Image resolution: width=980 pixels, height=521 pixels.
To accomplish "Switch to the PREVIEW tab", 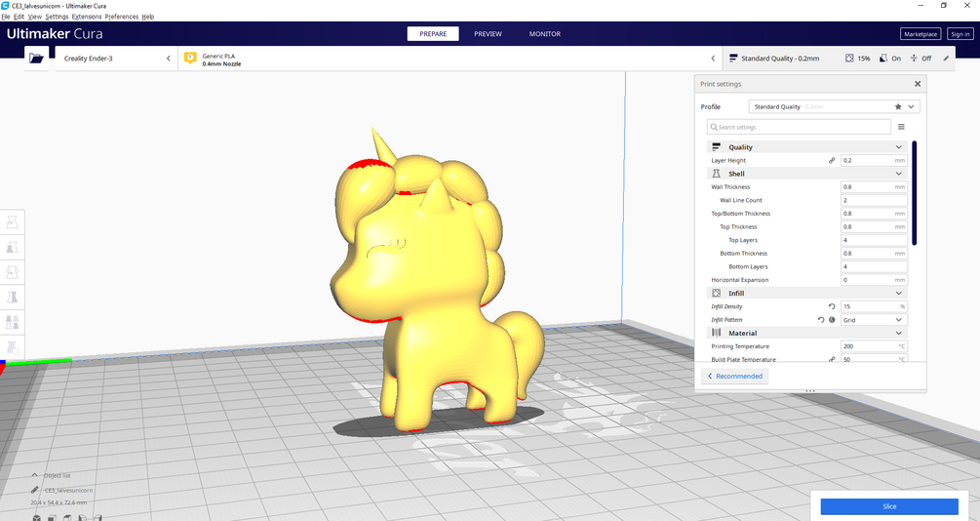I will [488, 34].
